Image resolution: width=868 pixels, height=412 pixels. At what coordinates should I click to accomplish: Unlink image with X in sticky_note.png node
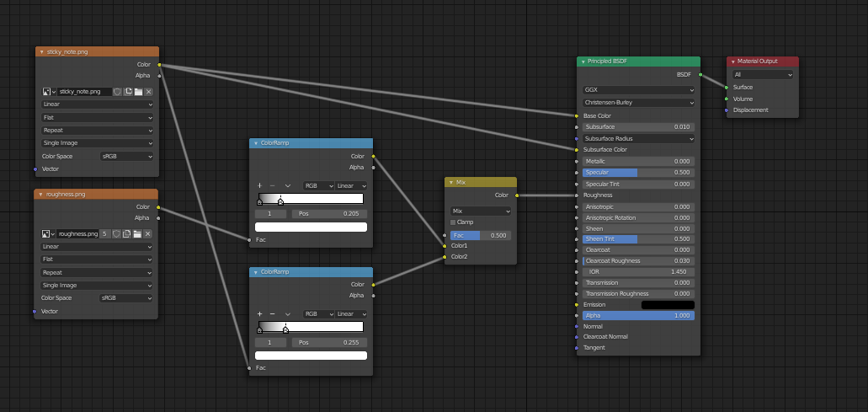click(x=148, y=91)
